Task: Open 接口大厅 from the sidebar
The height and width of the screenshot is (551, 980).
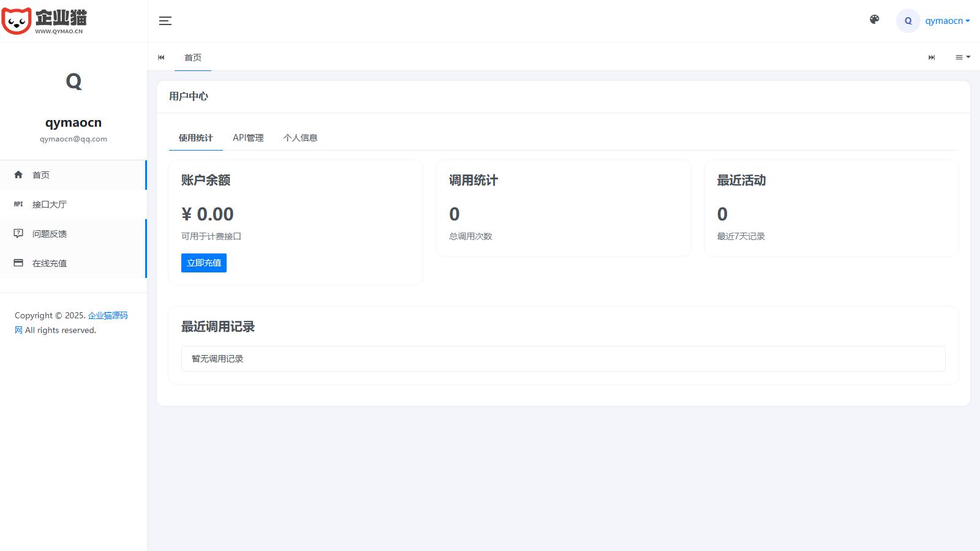Action: point(50,204)
